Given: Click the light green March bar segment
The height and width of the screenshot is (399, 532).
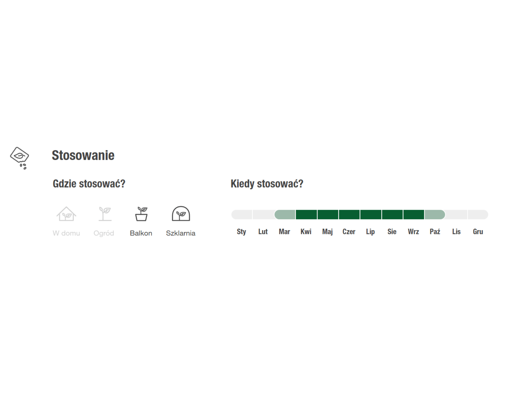Looking at the screenshot, I should coord(285,215).
